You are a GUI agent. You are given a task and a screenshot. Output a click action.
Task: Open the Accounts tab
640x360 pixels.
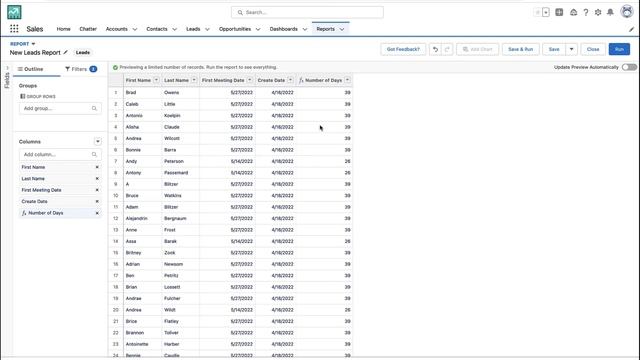(x=116, y=29)
